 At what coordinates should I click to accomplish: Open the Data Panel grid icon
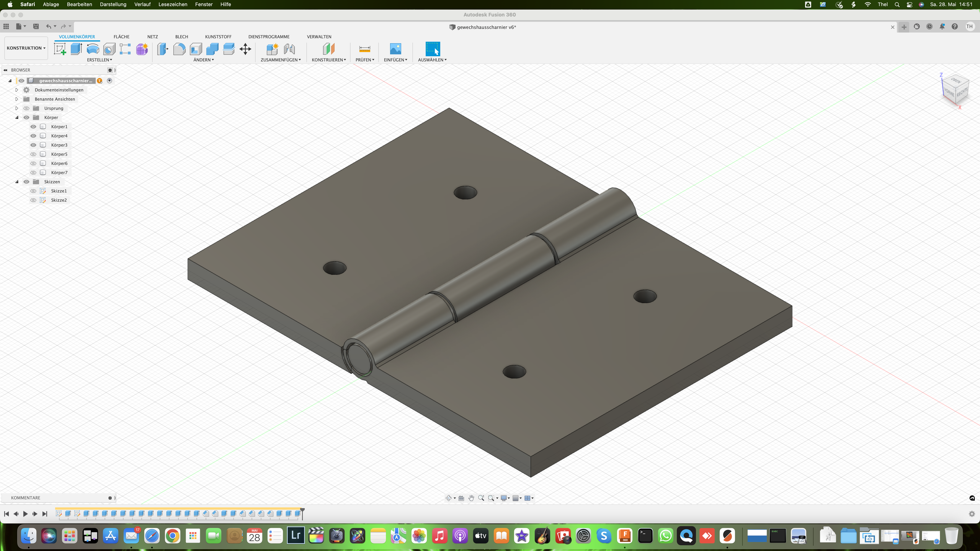6,26
